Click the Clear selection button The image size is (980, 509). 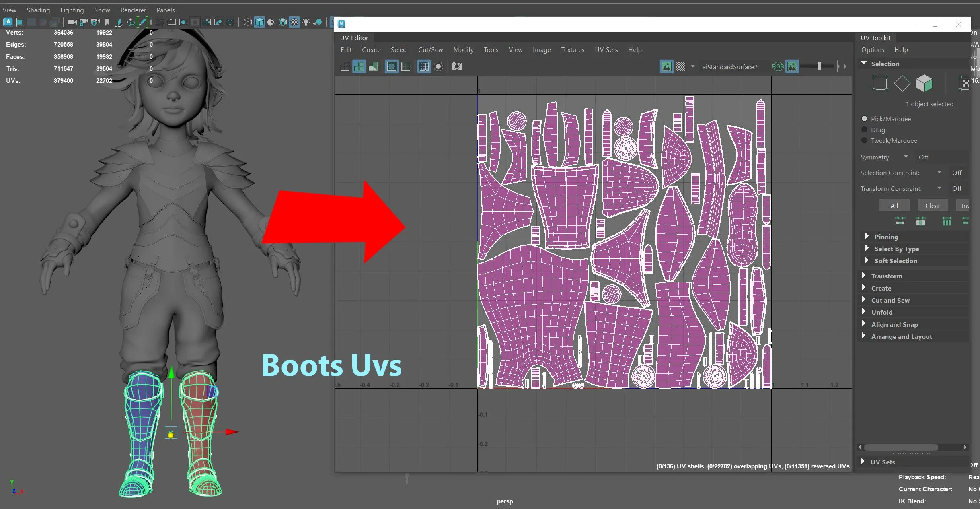coord(933,206)
